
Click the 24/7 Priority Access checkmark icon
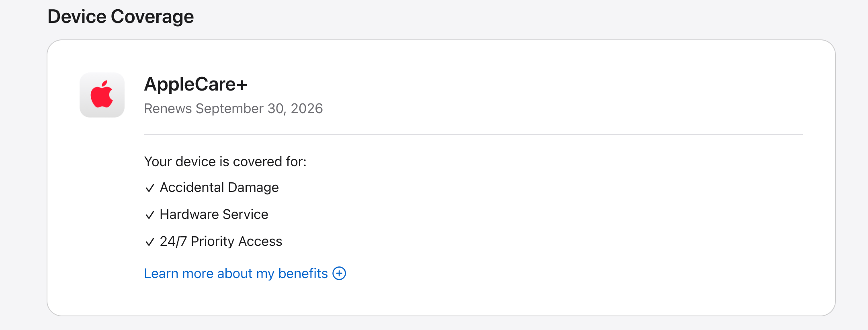pyautogui.click(x=149, y=242)
